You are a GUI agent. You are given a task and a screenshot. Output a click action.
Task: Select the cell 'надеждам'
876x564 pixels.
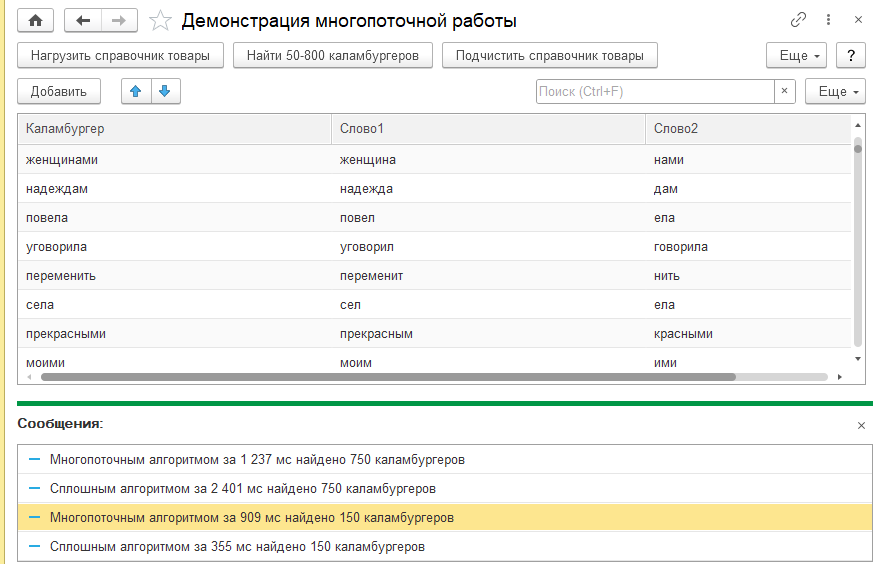pos(175,189)
